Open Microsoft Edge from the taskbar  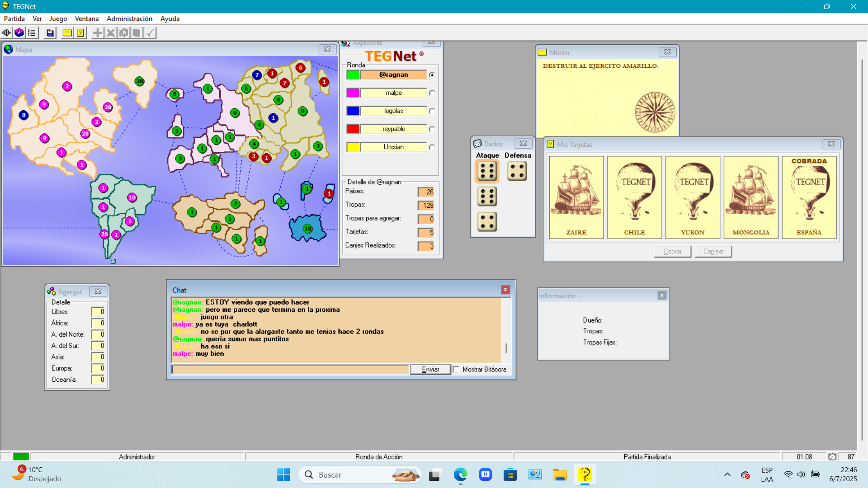460,475
